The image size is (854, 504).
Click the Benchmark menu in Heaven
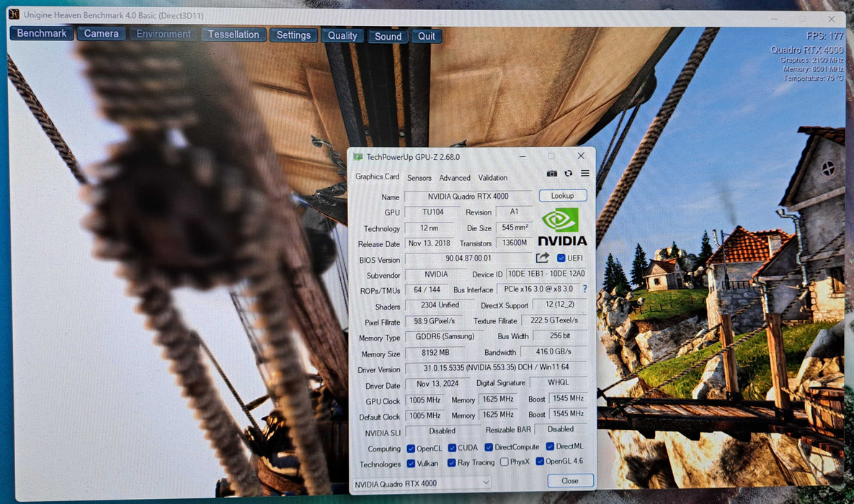coord(42,33)
